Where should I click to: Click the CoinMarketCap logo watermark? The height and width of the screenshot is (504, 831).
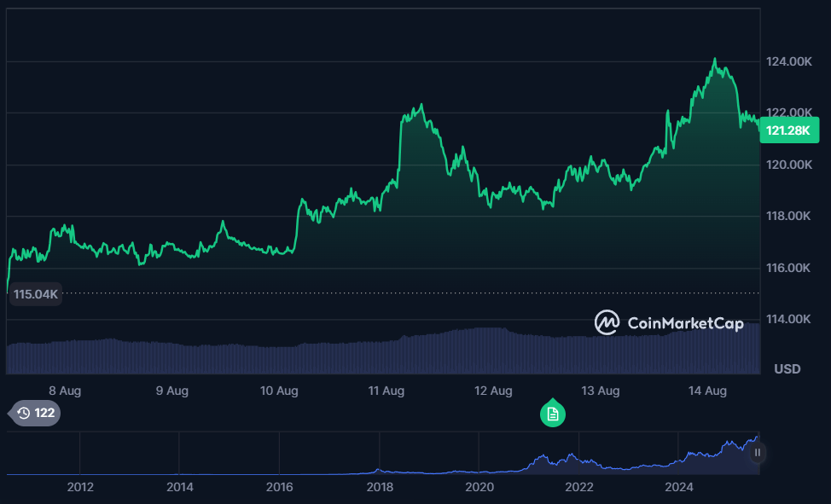(668, 323)
